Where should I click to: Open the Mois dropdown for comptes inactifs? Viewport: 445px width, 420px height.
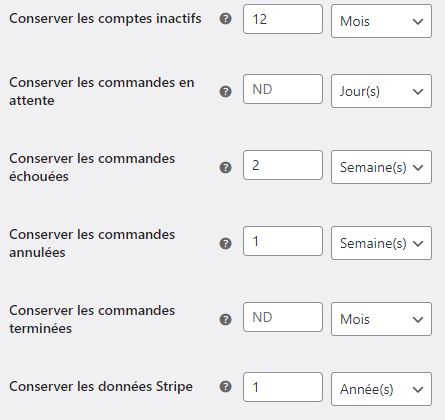click(x=381, y=21)
